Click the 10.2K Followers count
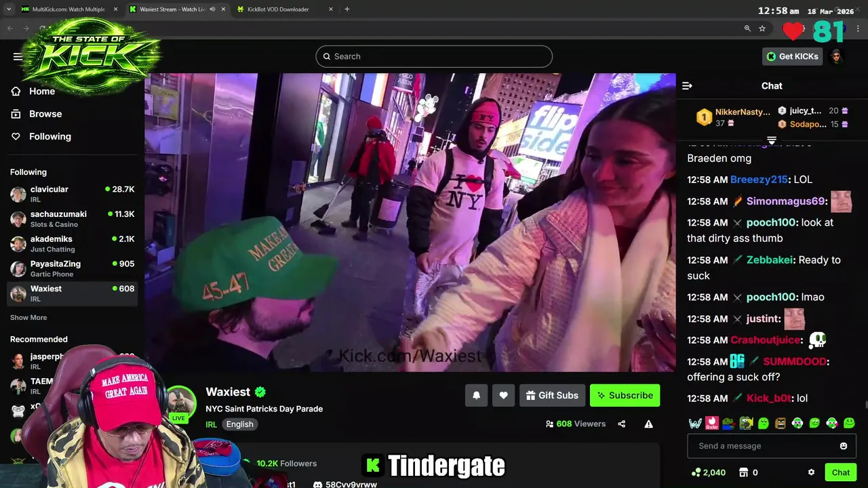 (286, 464)
